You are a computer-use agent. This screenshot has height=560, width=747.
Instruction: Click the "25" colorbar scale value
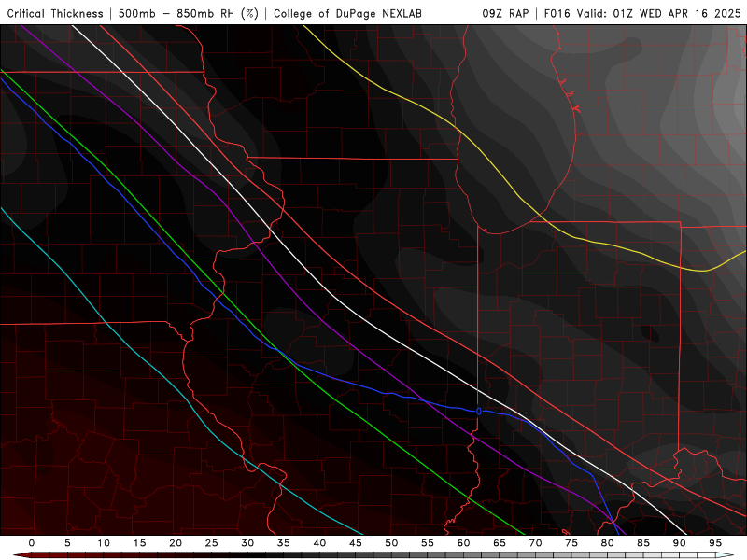(212, 543)
